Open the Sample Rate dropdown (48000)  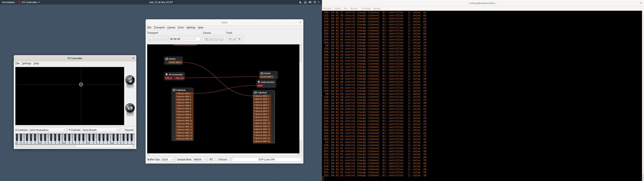200,160
